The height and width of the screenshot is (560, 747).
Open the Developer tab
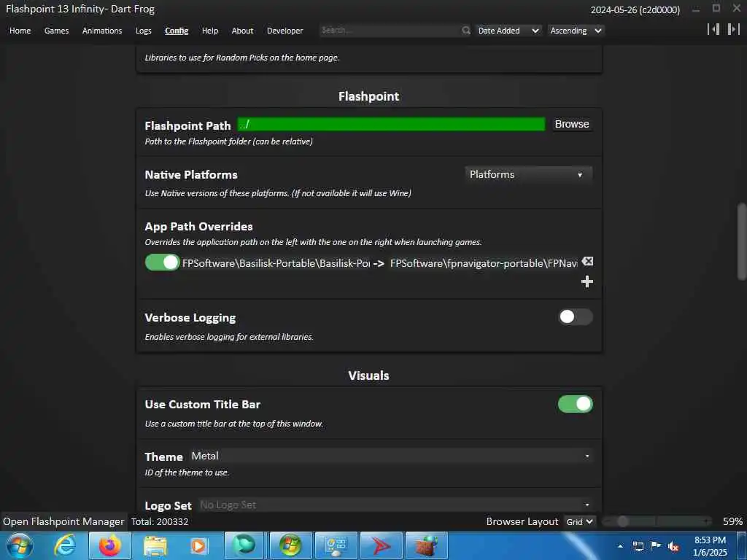click(x=285, y=31)
